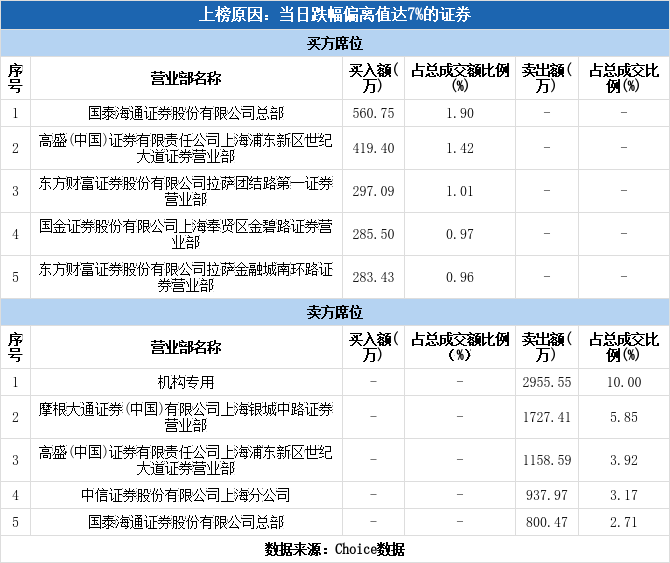Viewport: 670px width, 563px height.
Task: Click seller table 序号 column header
Action: point(15,347)
